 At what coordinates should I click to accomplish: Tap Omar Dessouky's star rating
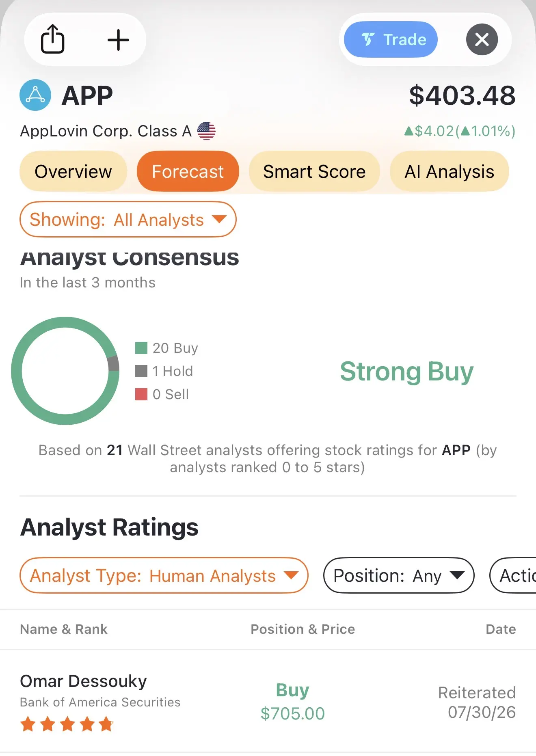point(67,724)
